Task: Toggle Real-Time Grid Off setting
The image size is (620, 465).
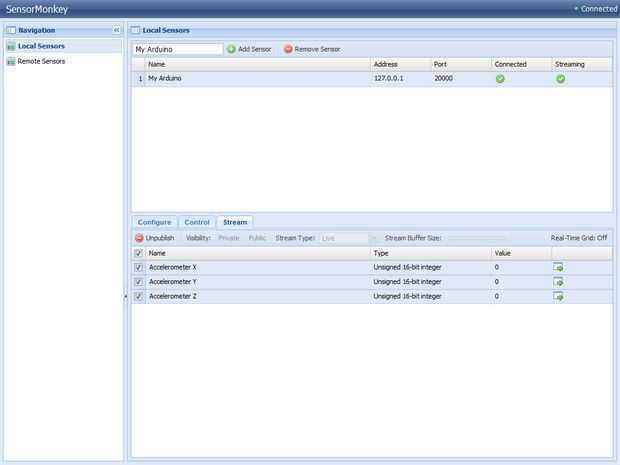Action: coord(578,238)
